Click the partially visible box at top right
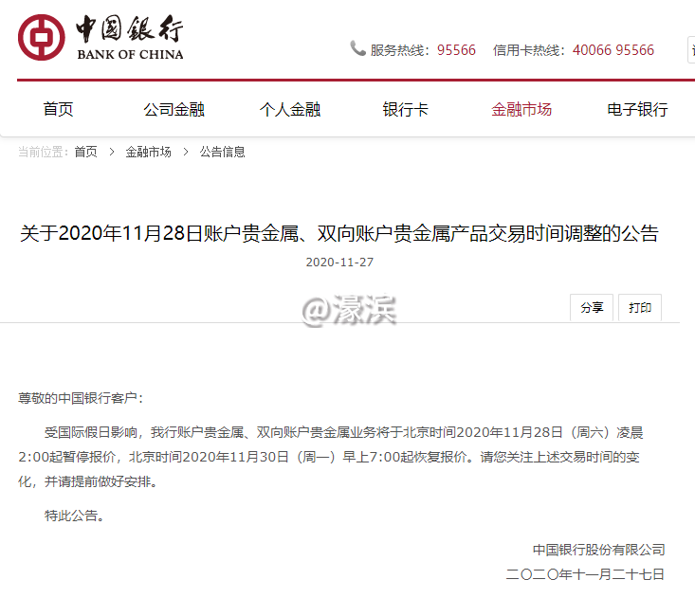This screenshot has height=616, width=695. pyautogui.click(x=691, y=49)
